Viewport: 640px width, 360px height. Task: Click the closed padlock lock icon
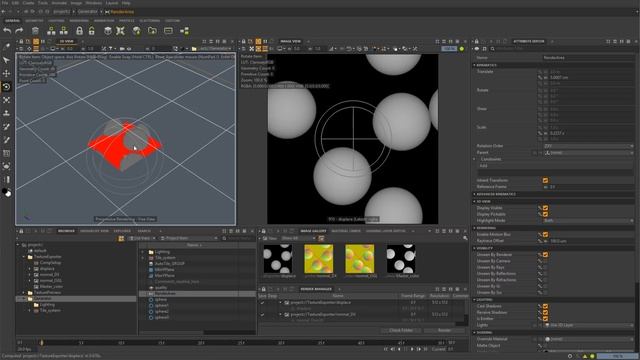pyautogui.click(x=80, y=31)
